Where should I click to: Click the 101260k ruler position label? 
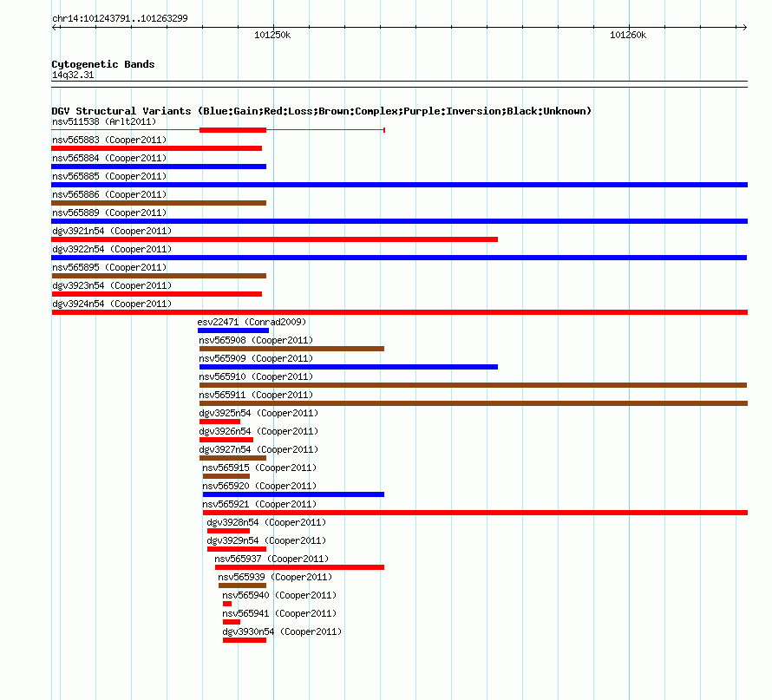(x=628, y=35)
